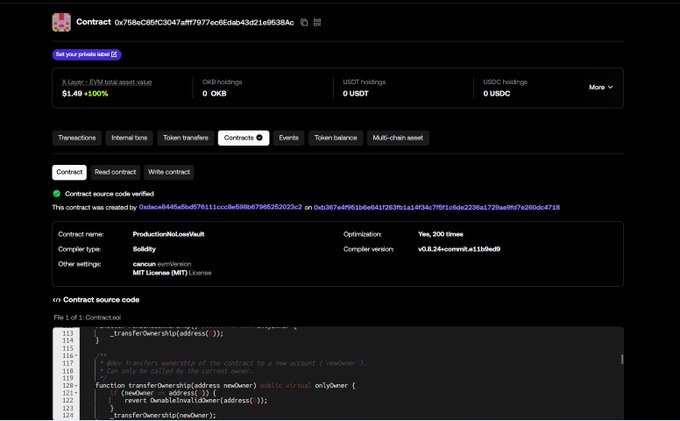The image size is (680, 421).
Task: Click the transferOwnership function code line
Action: tap(225, 385)
